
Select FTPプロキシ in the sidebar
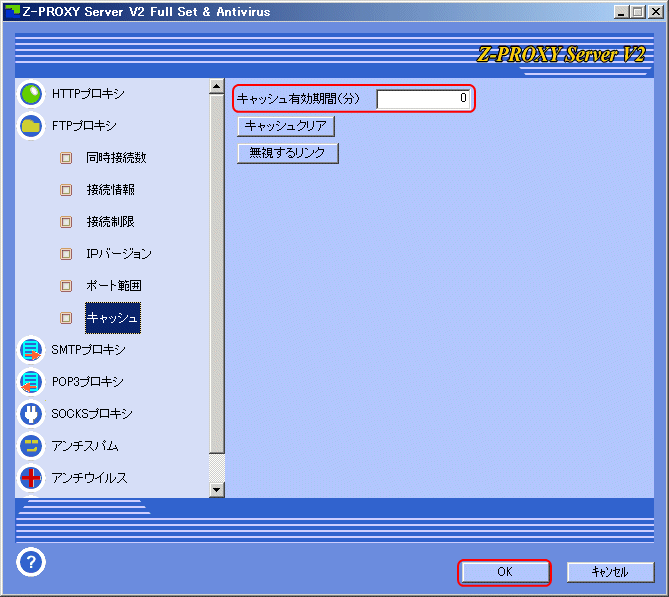(x=84, y=126)
